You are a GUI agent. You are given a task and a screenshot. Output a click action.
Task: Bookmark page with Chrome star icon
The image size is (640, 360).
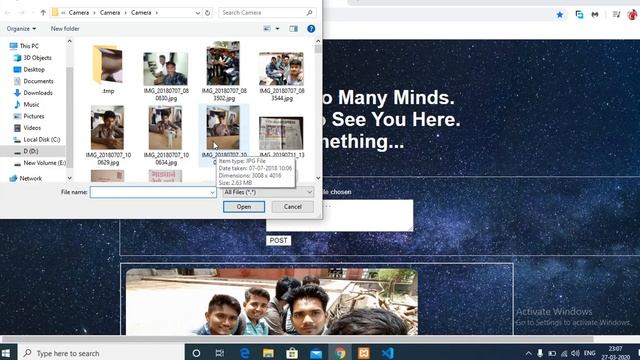pyautogui.click(x=560, y=15)
